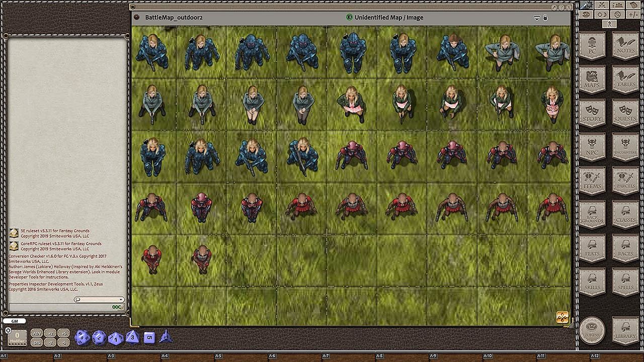Pick the d20 die
Screen dimensions: 644x362
click(82, 337)
